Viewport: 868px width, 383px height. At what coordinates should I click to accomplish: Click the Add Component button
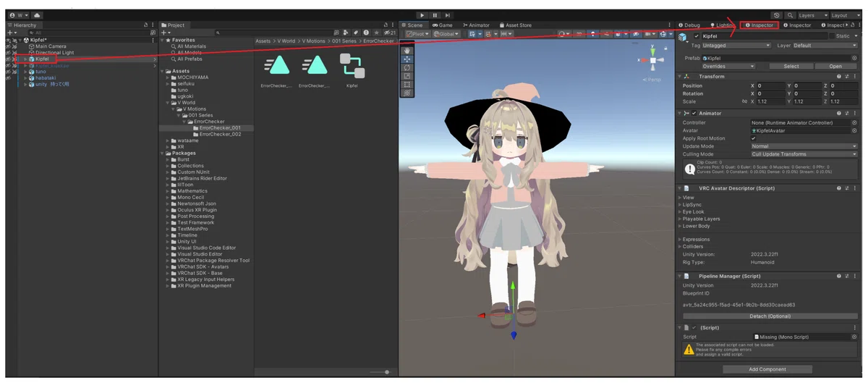click(767, 369)
